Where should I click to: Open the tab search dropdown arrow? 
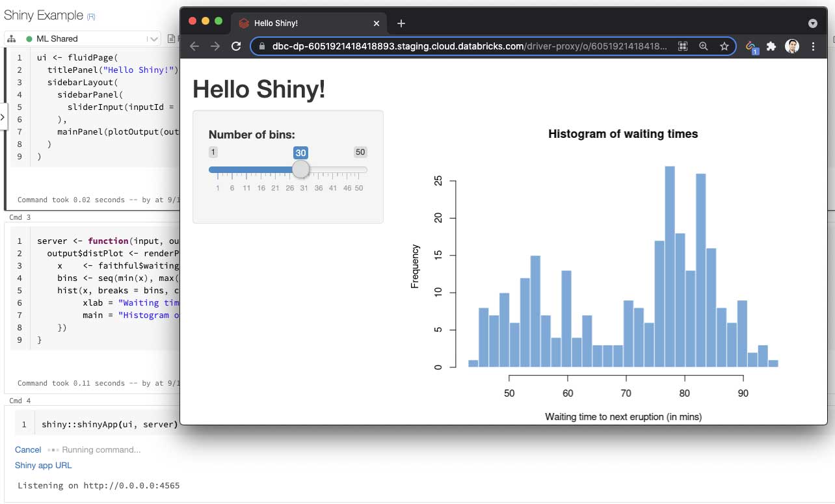pos(812,23)
